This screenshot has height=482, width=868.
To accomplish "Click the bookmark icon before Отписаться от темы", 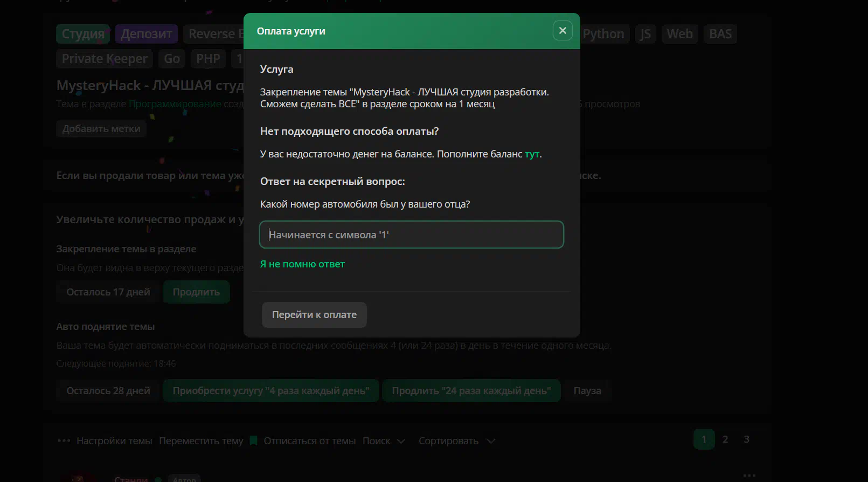I will 253,440.
